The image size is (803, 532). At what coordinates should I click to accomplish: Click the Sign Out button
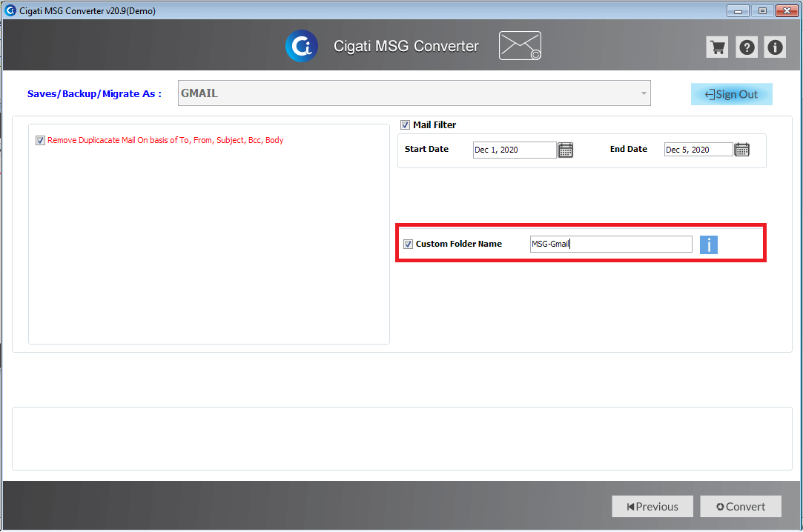pos(731,94)
